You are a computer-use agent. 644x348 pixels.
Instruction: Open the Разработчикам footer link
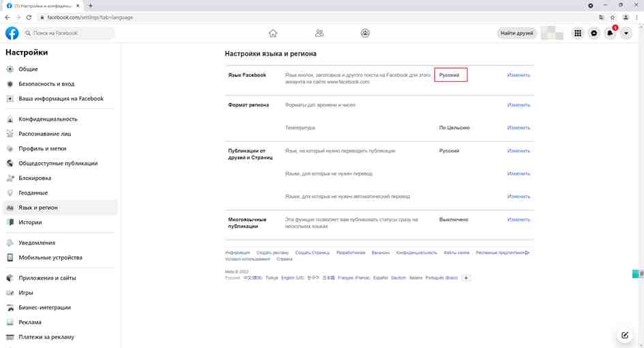click(351, 253)
